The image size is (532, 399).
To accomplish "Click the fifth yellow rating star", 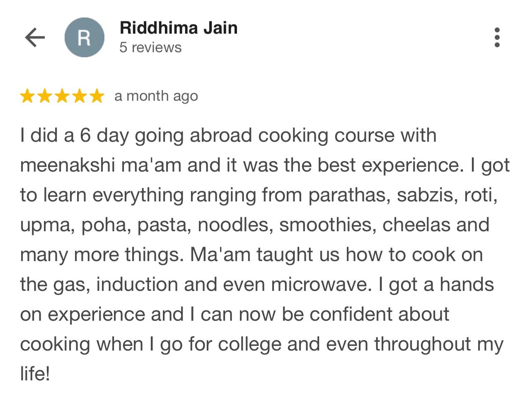I will click(x=97, y=96).
